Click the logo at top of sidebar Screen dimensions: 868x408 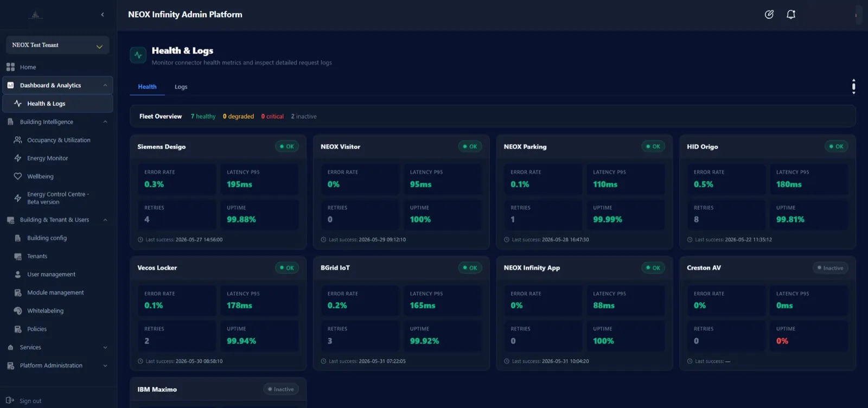(36, 15)
